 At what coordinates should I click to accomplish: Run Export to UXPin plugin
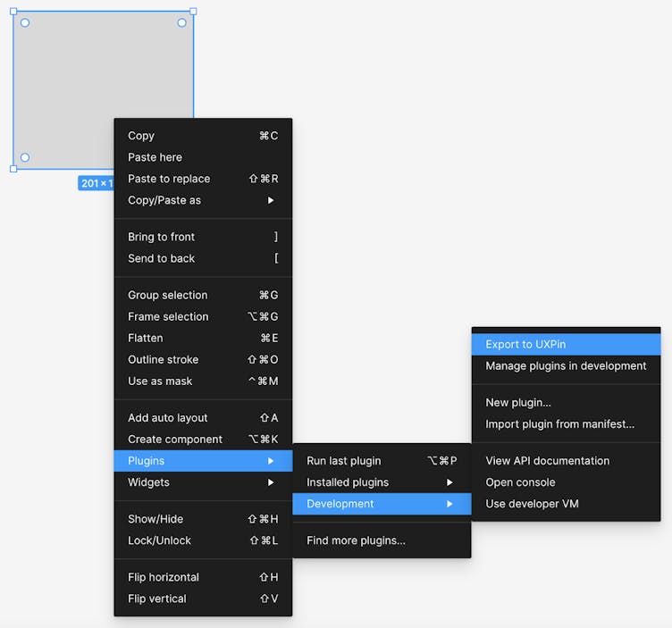(x=566, y=345)
